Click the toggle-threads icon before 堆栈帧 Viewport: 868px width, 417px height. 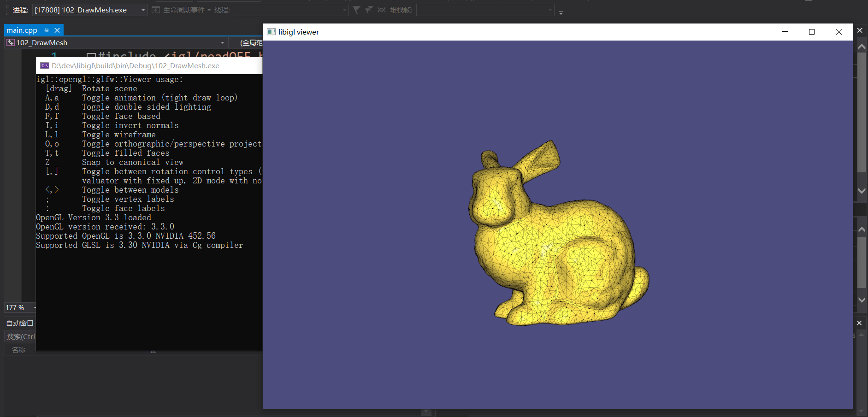click(x=381, y=10)
